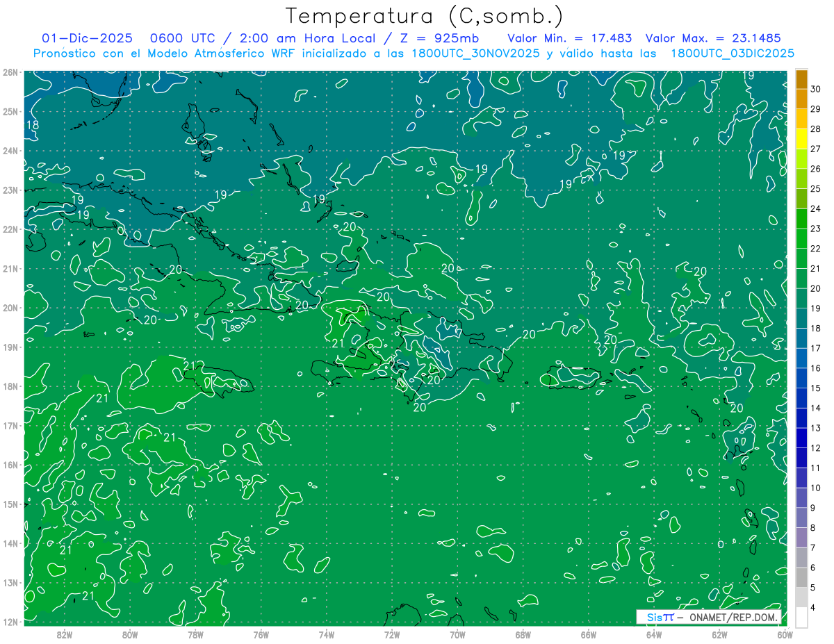Click the "9" label on the color scale
The width and height of the screenshot is (834, 644).
pyautogui.click(x=813, y=507)
